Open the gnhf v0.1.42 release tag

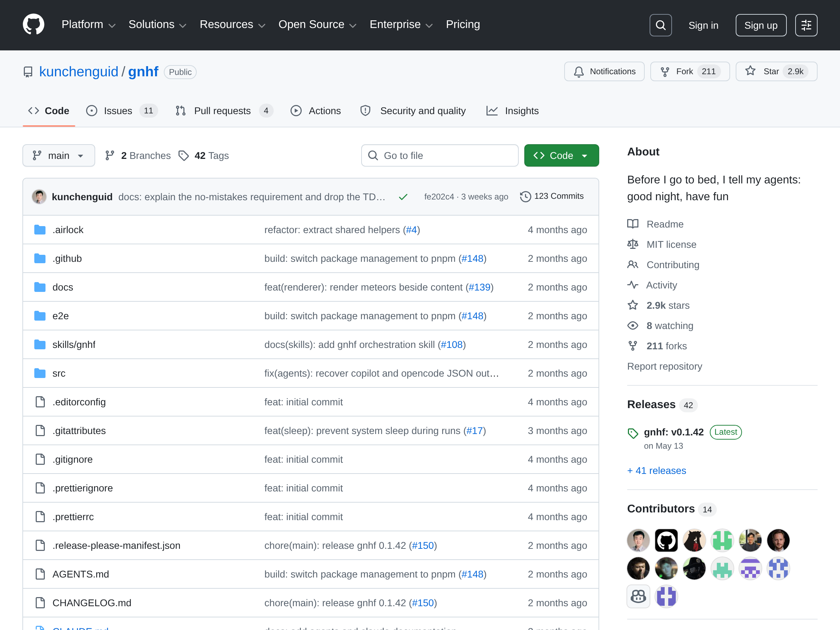coord(674,432)
